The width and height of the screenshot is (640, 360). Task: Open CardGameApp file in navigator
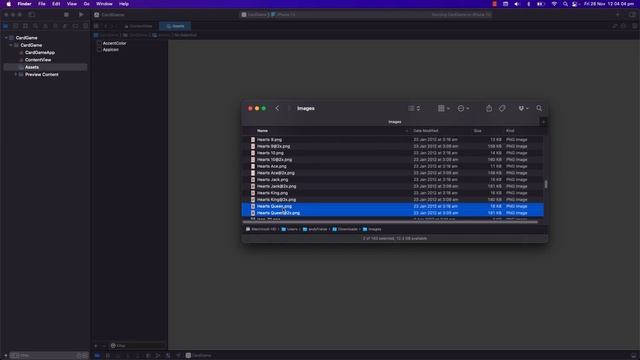(x=40, y=53)
